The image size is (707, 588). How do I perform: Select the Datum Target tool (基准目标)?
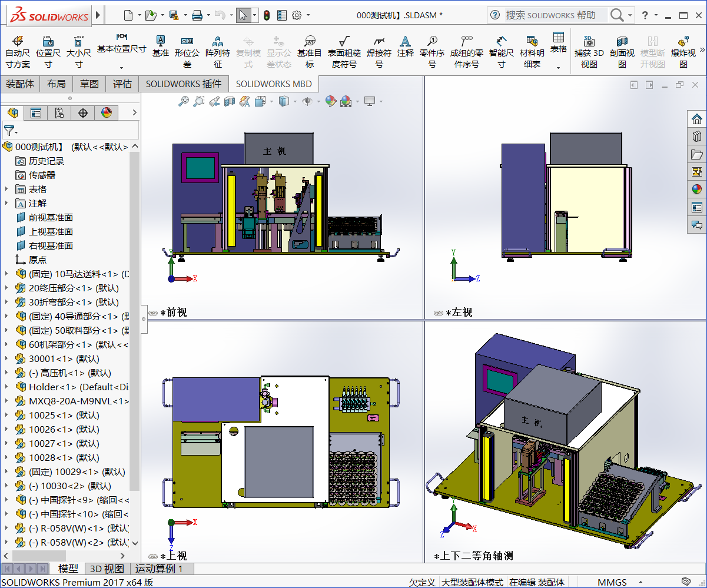[310, 51]
